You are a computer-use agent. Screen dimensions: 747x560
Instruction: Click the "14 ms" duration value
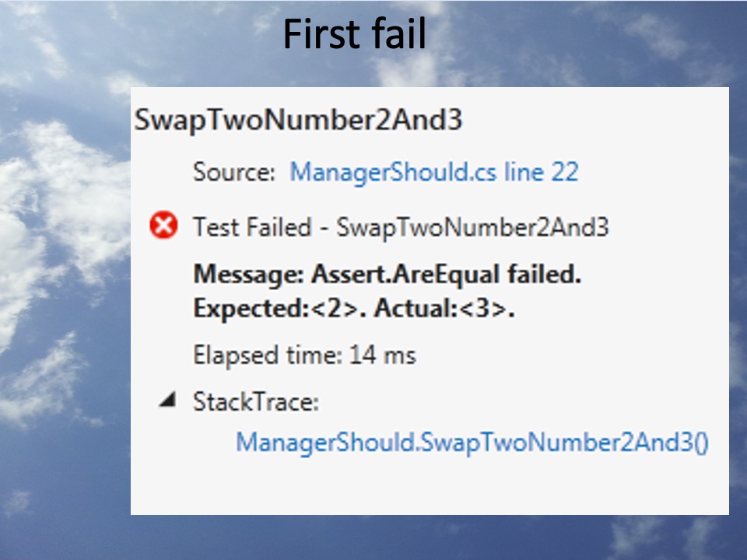pos(383,355)
